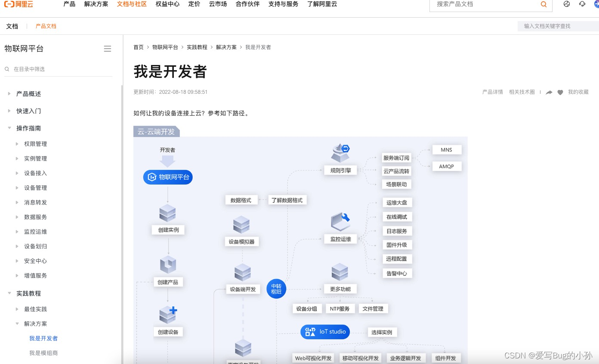
Task: Expand the 消息转发 tree item
Action: [x=17, y=202]
